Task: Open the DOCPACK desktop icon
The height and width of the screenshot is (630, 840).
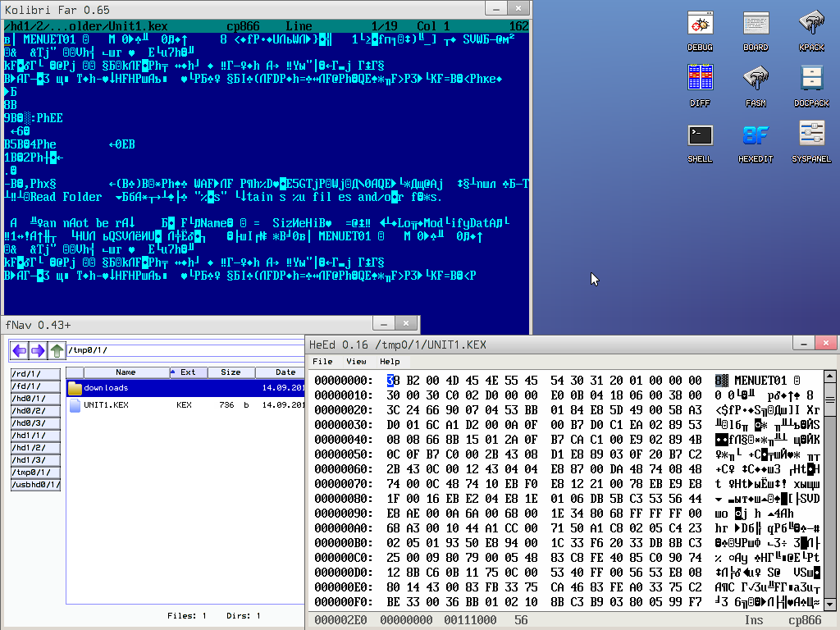Action: [811, 81]
